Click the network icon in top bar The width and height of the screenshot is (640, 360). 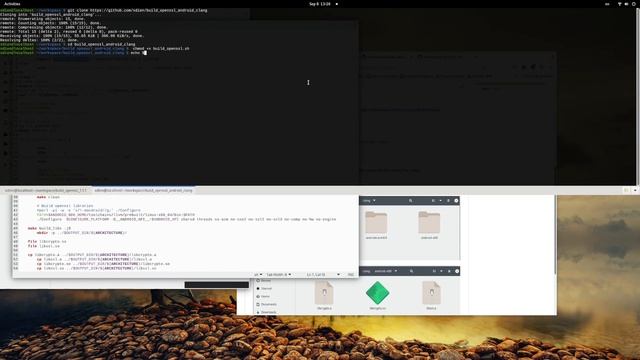619,4
